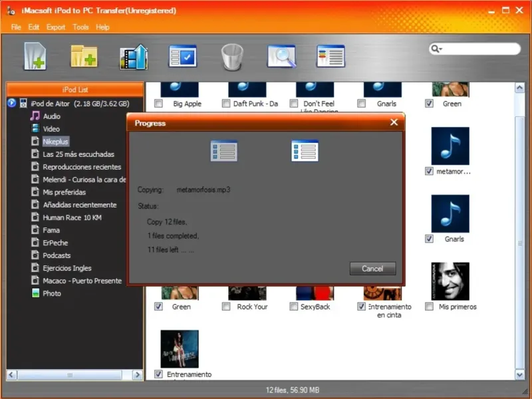Click the add folder toolbar icon

tap(84, 57)
